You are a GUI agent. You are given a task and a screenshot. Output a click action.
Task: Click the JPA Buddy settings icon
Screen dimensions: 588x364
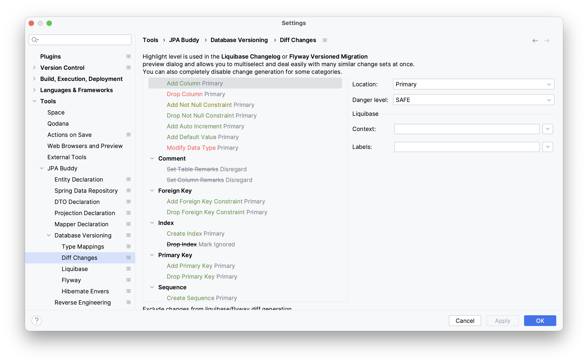click(x=326, y=40)
